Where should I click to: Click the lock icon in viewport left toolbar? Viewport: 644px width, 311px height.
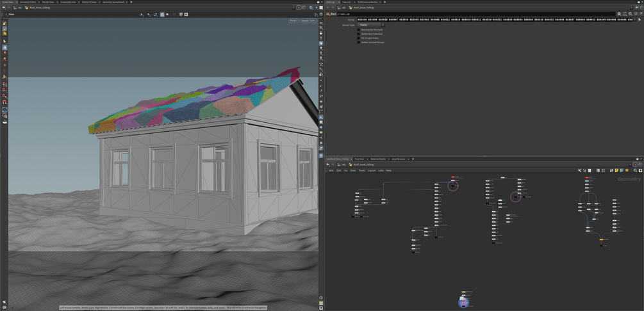coord(4,47)
